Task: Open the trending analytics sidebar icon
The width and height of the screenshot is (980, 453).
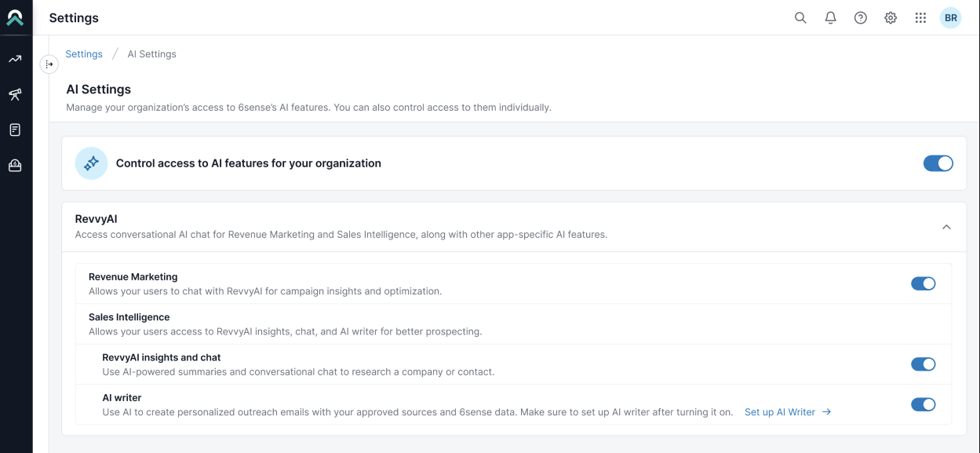Action: coord(15,59)
